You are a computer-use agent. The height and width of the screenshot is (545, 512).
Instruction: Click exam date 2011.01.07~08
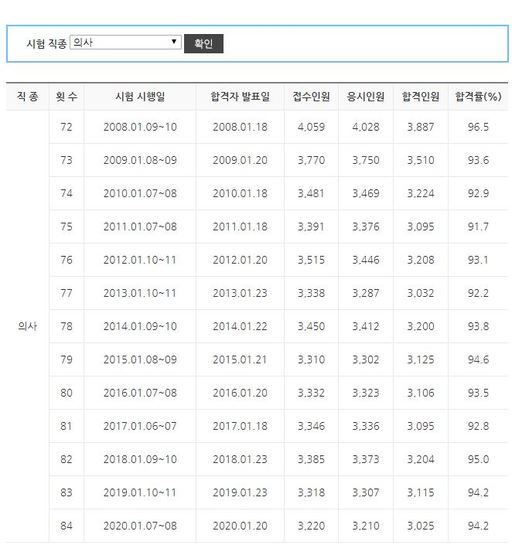pos(140,227)
